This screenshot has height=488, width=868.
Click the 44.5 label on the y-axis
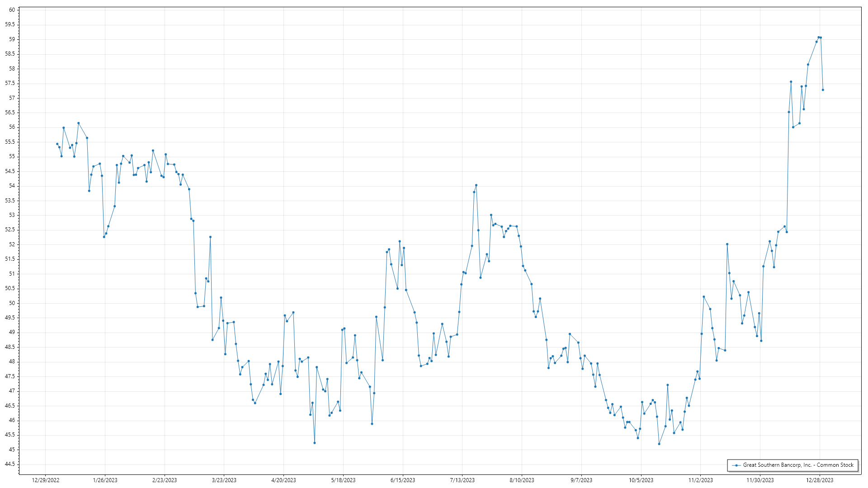coord(10,464)
